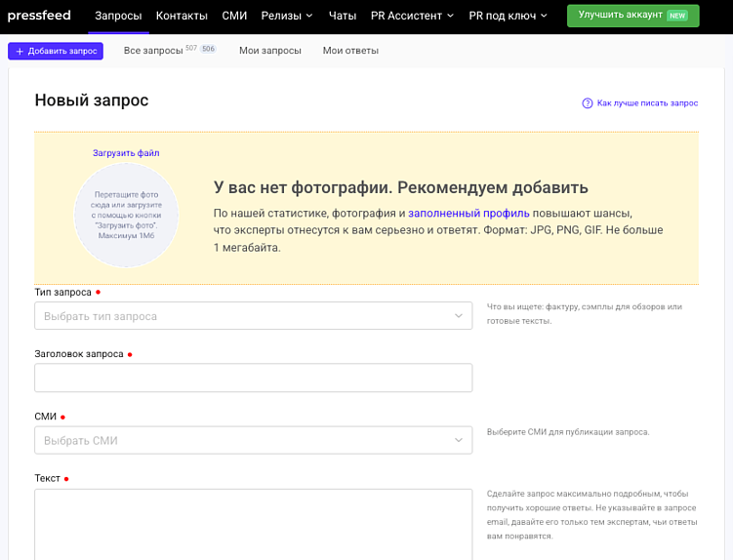Viewport: 733px width, 560px height.
Task: Focus the Заголовок запроса input field
Action: point(254,378)
